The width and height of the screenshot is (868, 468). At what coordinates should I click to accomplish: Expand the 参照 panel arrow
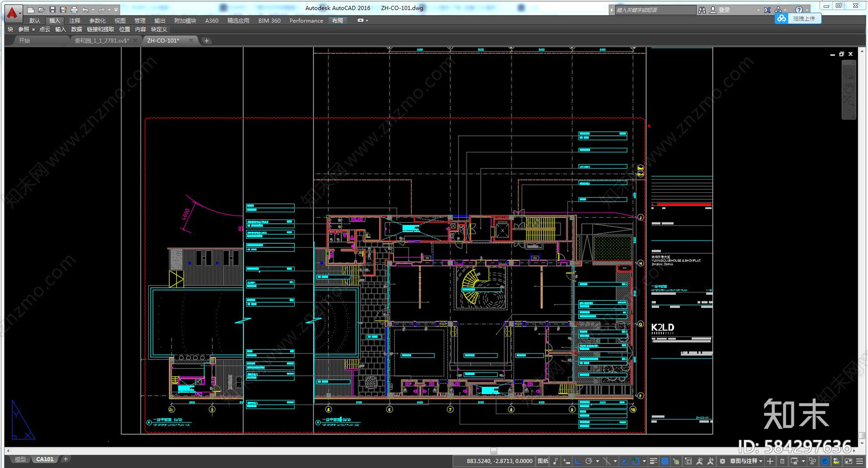tap(33, 29)
